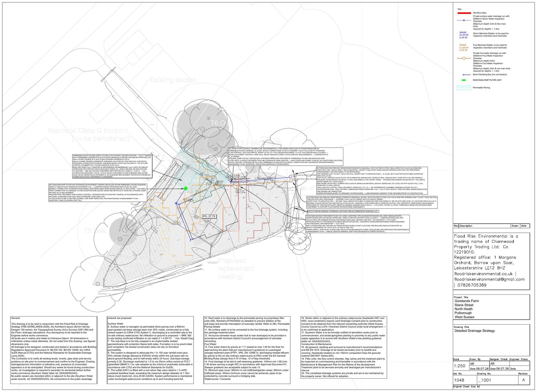Click the 'Surface Water' notes heading

(116, 324)
